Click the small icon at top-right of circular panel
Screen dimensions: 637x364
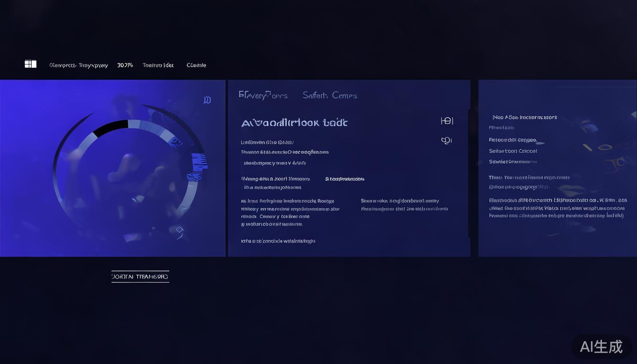click(x=207, y=100)
